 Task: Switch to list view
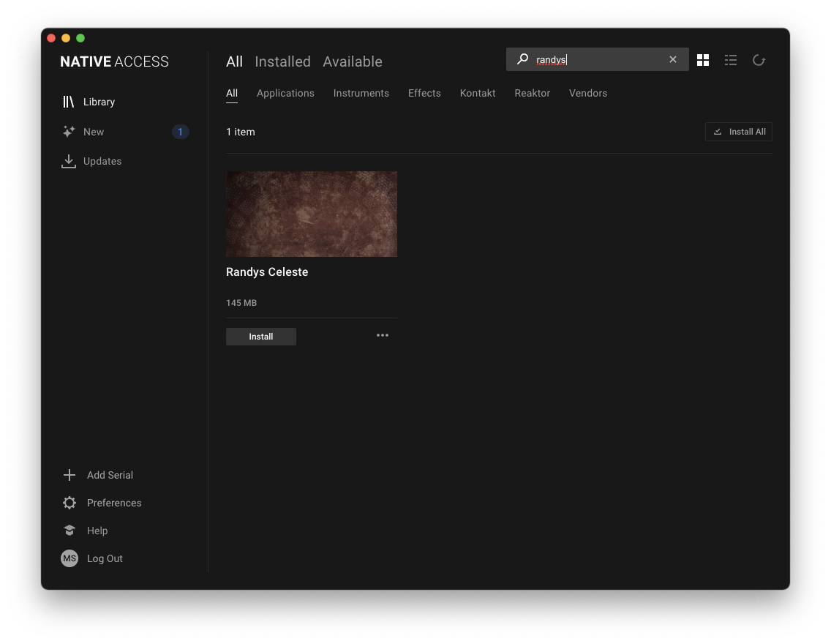[730, 60]
